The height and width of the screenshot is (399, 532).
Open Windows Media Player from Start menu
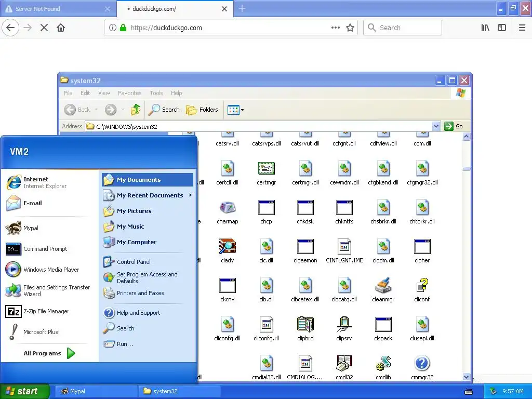click(43, 270)
